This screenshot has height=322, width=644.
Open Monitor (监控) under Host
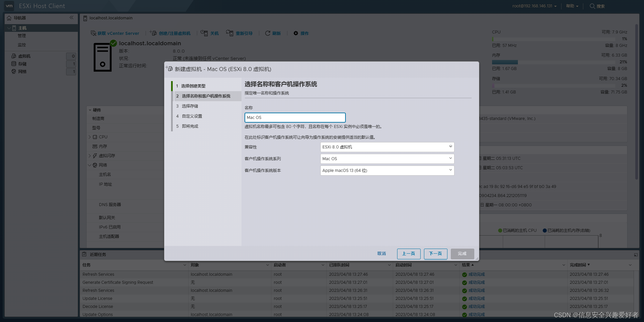(22, 45)
